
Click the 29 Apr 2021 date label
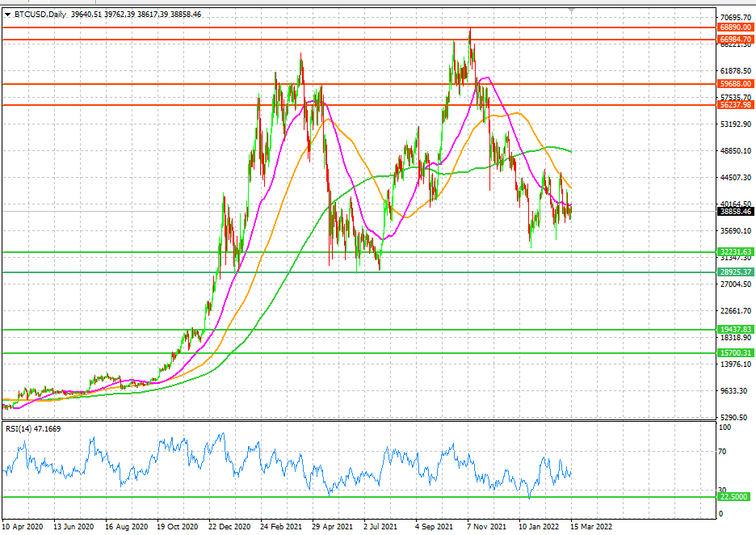click(x=333, y=527)
